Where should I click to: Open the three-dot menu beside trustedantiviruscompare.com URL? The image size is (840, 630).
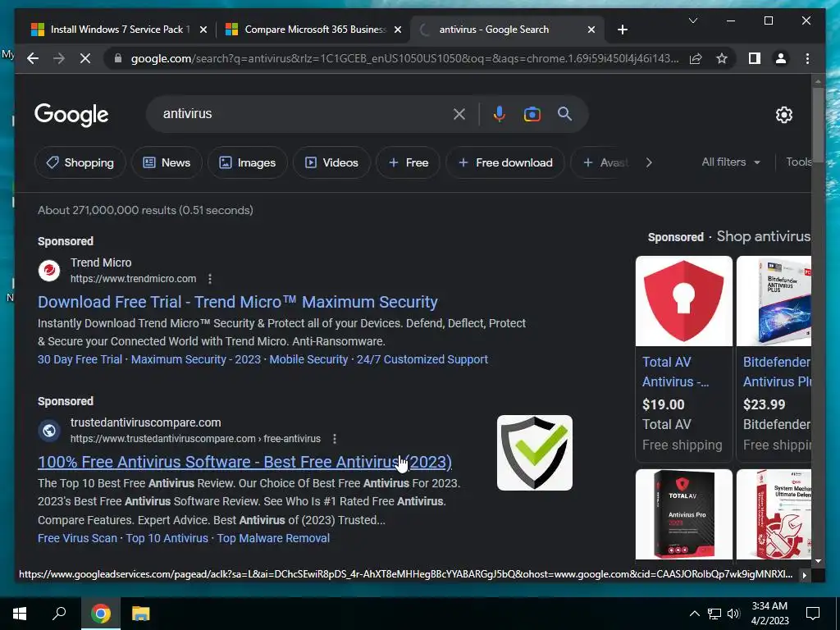(x=335, y=439)
